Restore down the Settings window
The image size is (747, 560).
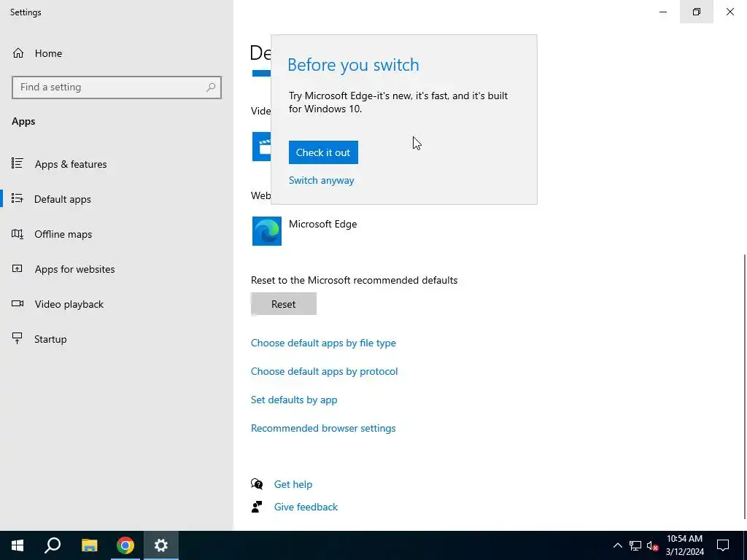pyautogui.click(x=697, y=12)
